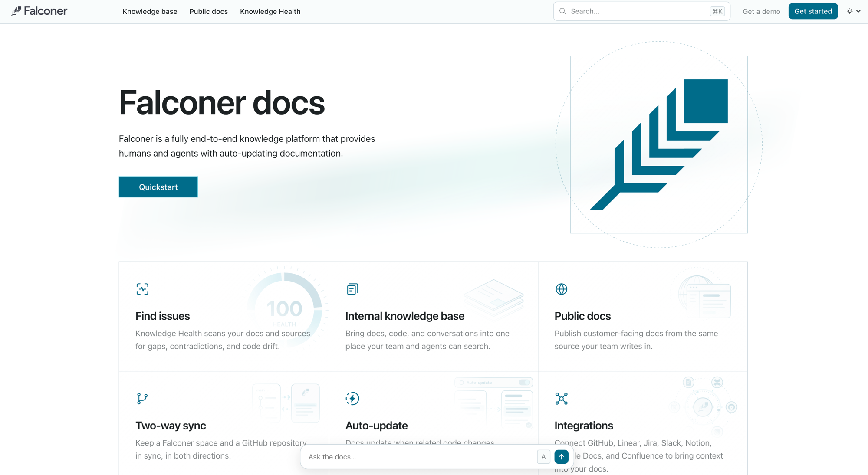Open the Knowledge base nav item
Image resolution: width=868 pixels, height=475 pixels.
pyautogui.click(x=150, y=11)
